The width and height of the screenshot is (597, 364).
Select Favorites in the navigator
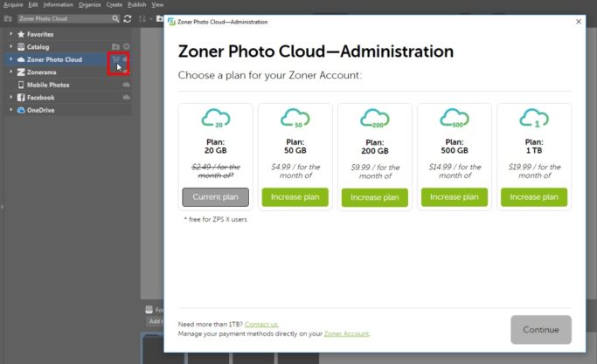(x=40, y=34)
